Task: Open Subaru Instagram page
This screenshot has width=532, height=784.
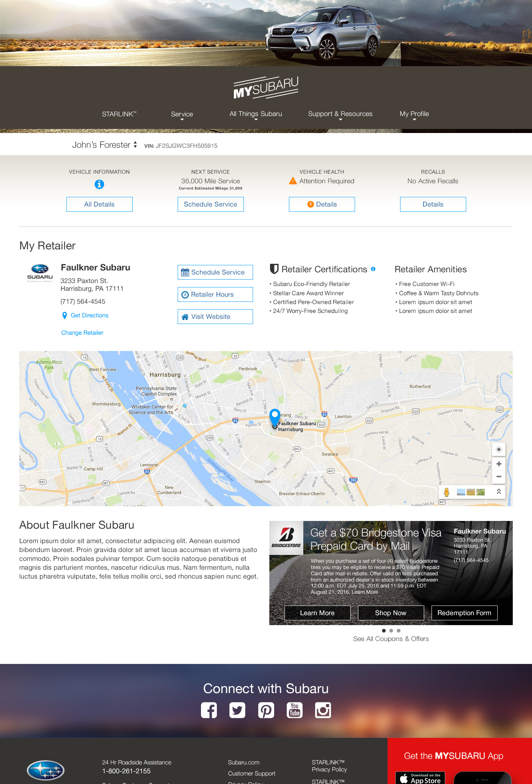Action: point(323,710)
